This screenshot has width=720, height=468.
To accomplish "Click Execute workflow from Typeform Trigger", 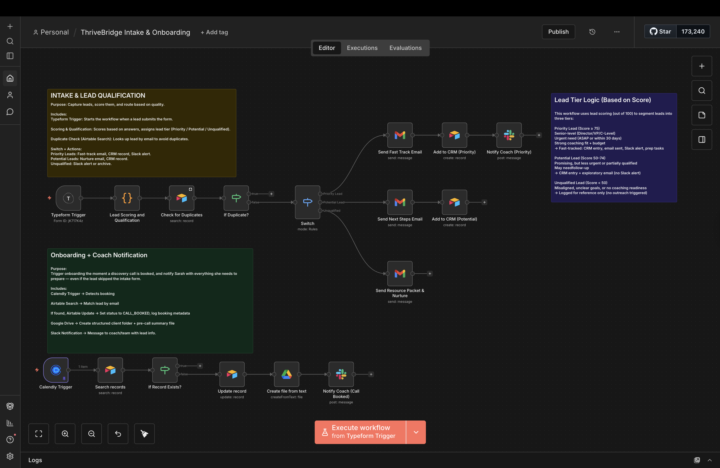I will point(360,432).
